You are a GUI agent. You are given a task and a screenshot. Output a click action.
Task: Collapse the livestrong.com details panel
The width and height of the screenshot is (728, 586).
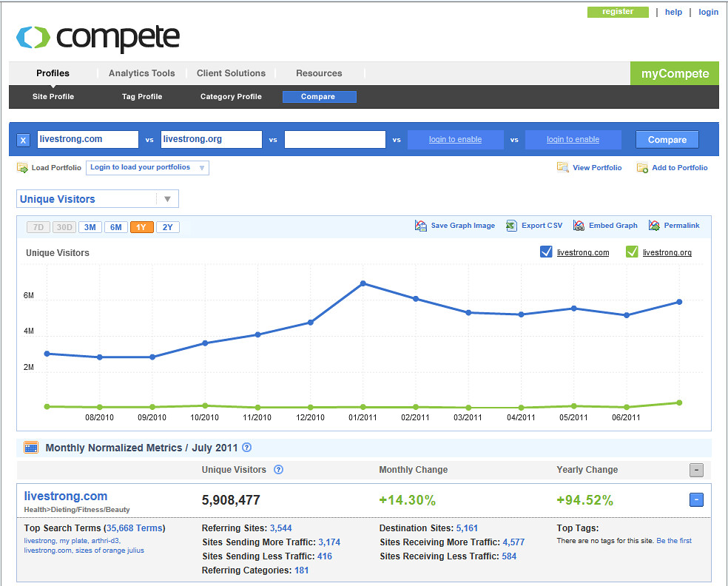point(695,500)
